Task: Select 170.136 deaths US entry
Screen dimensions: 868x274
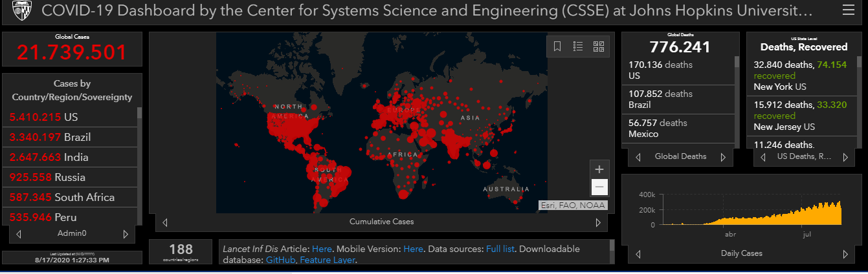Action: (x=679, y=70)
